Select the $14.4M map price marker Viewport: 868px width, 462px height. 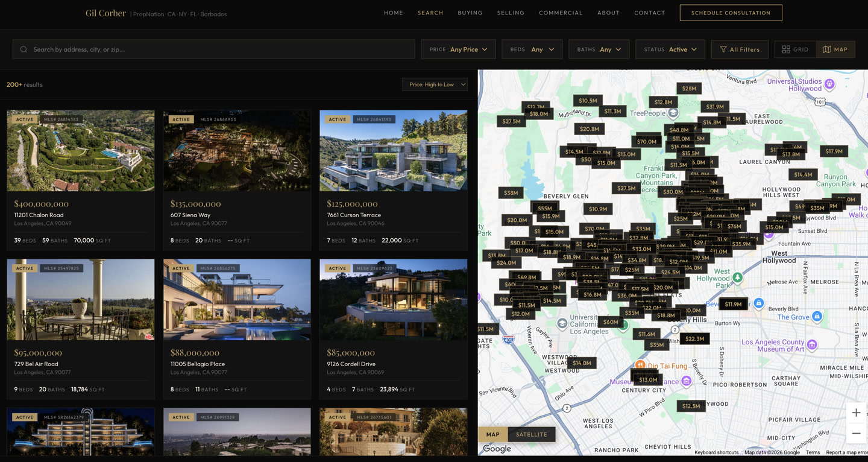[x=803, y=175]
